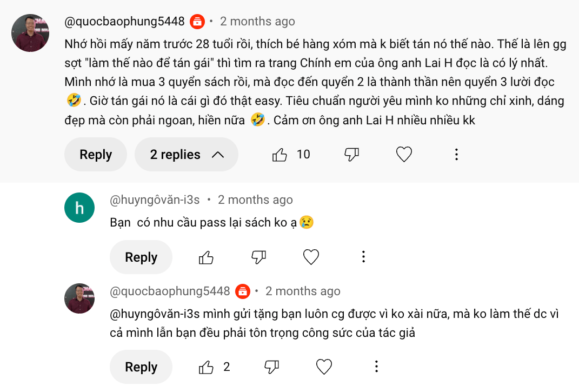Heart the huyngôvăn-i3s reply

click(311, 257)
